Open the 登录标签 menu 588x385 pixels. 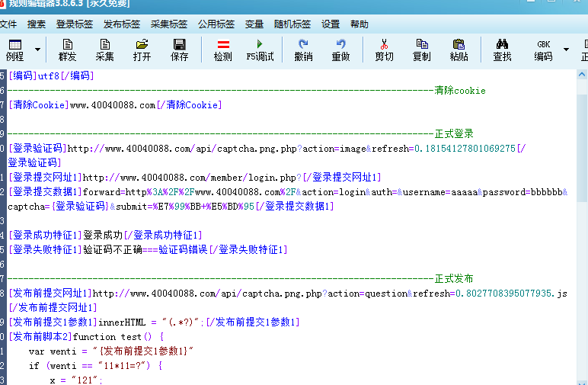[x=74, y=24]
